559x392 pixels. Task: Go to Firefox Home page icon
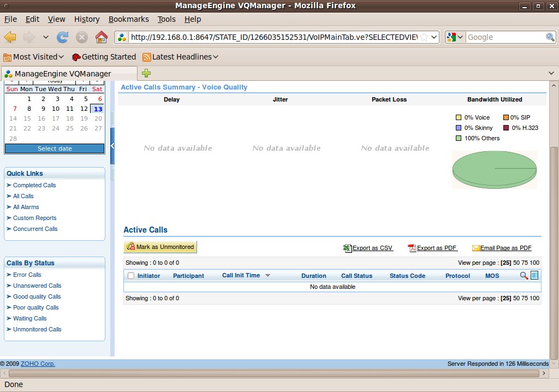click(101, 37)
